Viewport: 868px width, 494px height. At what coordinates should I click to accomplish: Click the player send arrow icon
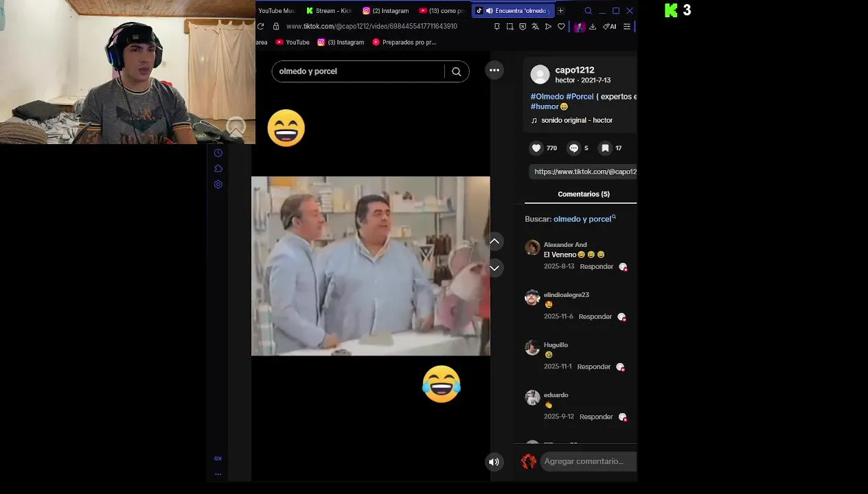[x=548, y=27]
